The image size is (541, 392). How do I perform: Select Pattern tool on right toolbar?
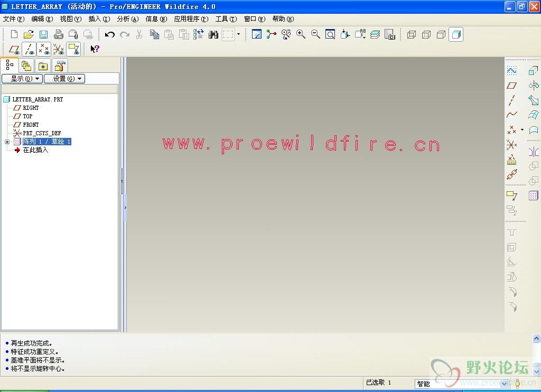pyautogui.click(x=534, y=195)
